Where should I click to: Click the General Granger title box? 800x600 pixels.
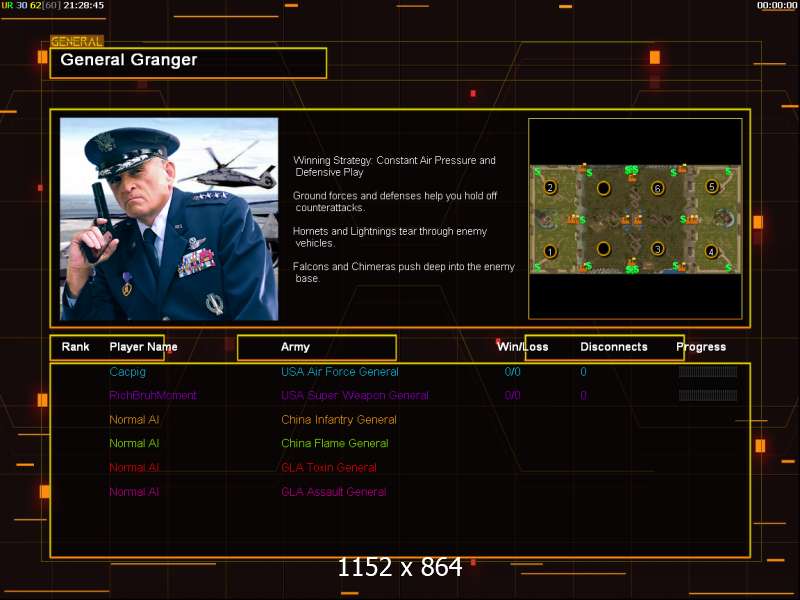pos(188,62)
